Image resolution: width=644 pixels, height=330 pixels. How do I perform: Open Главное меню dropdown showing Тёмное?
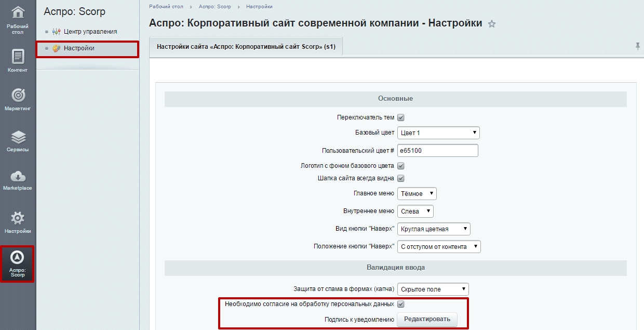tap(417, 194)
